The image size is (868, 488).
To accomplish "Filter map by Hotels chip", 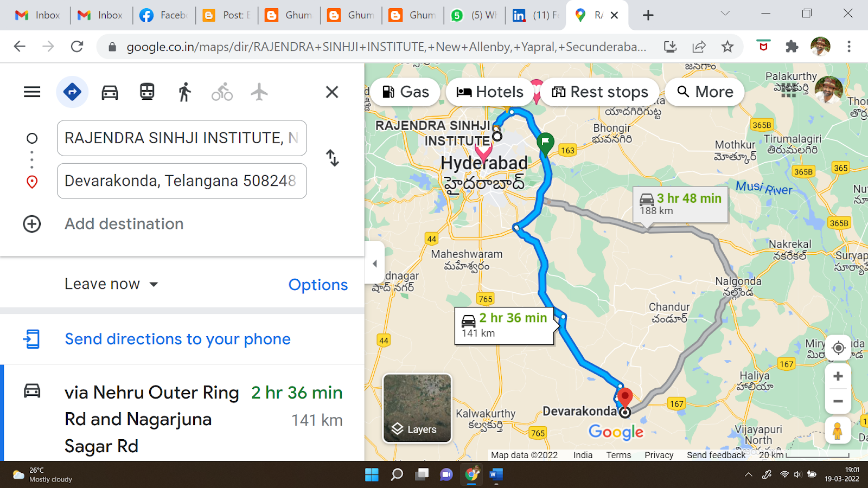I will click(x=489, y=92).
